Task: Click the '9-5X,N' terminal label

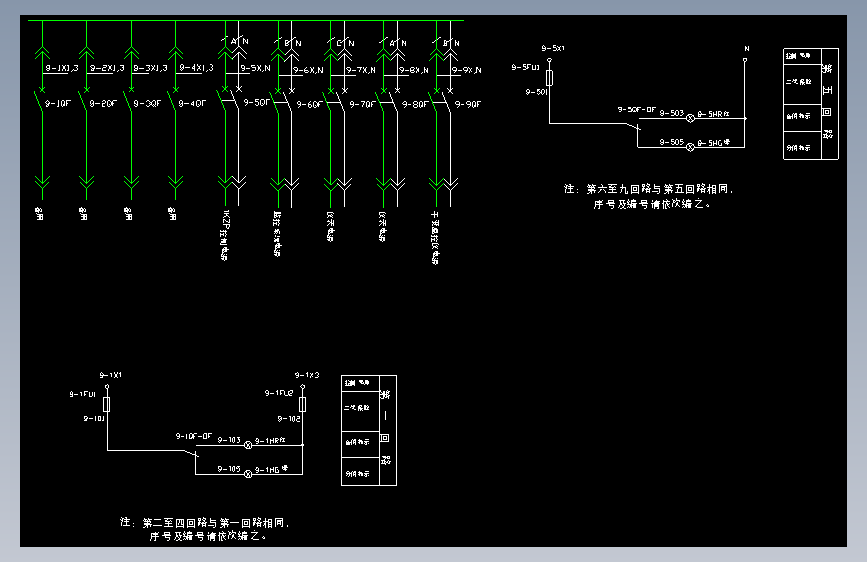Action: click(x=255, y=68)
